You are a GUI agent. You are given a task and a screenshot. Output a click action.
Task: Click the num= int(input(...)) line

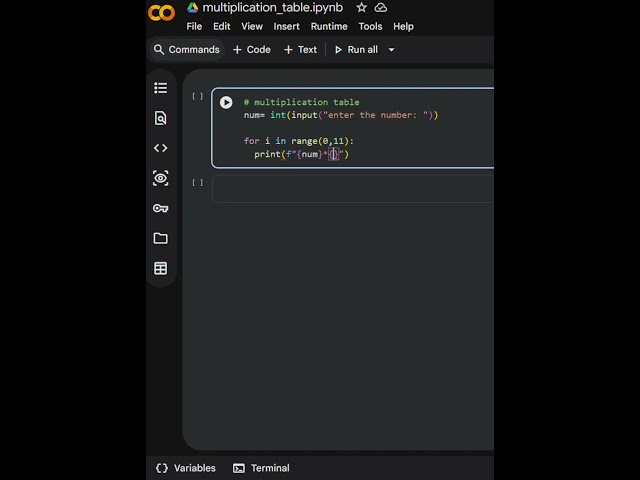click(x=341, y=115)
